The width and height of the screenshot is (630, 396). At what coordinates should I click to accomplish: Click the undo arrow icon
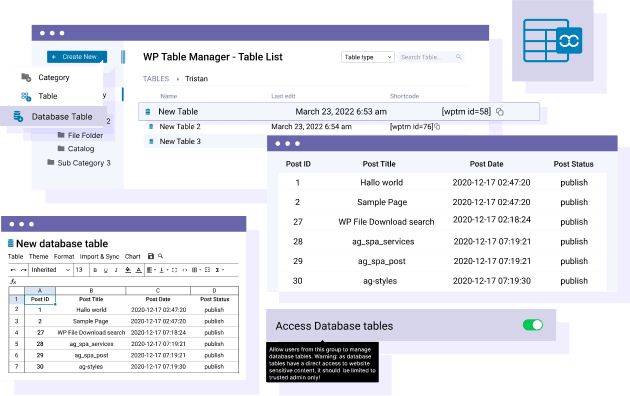(x=13, y=270)
